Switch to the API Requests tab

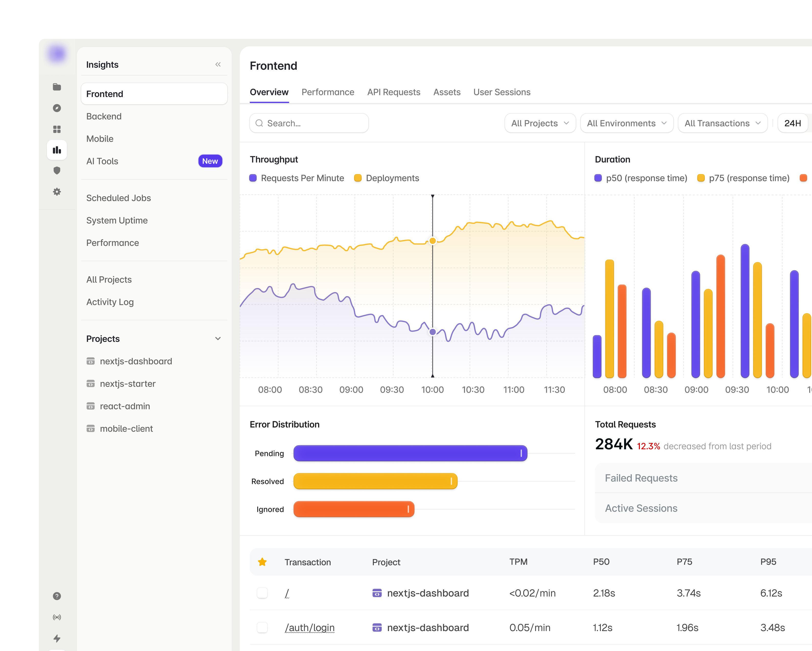[393, 92]
